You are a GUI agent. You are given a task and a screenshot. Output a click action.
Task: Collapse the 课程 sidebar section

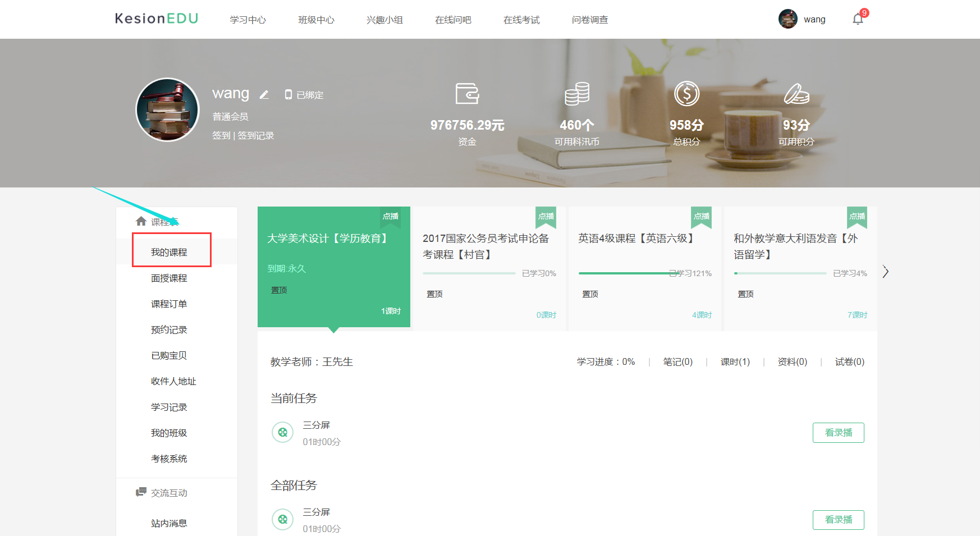coord(157,222)
